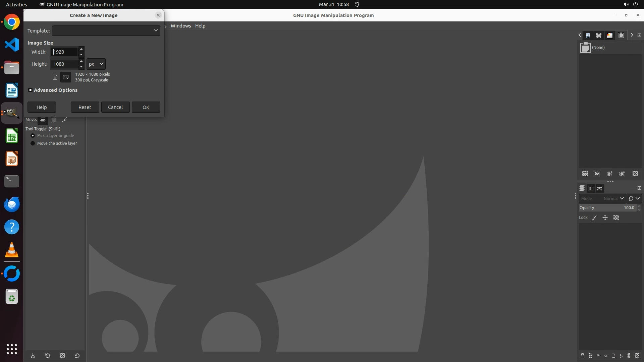Image resolution: width=644 pixels, height=362 pixels.
Task: Click the Reset button
Action: pos(85,107)
